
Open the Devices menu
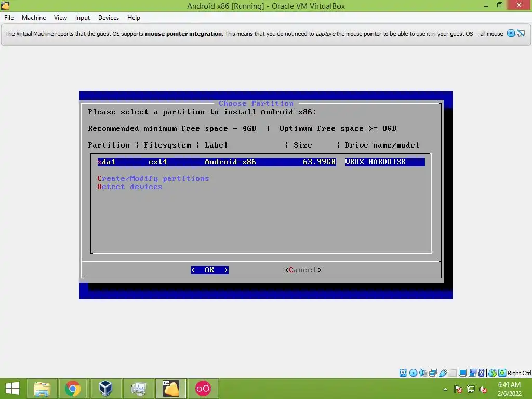coord(109,18)
